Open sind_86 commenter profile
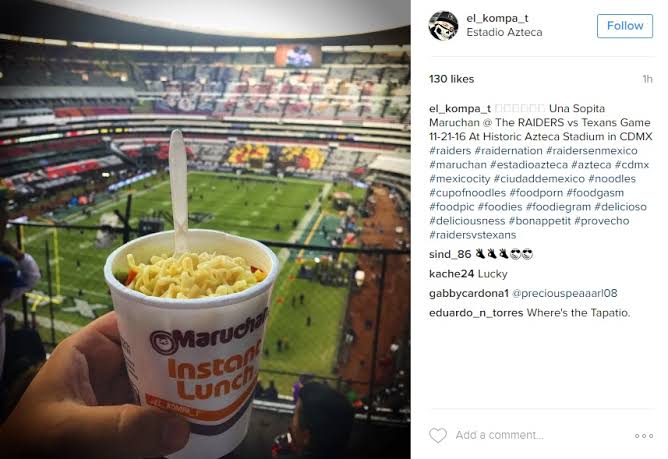 pyautogui.click(x=450, y=254)
